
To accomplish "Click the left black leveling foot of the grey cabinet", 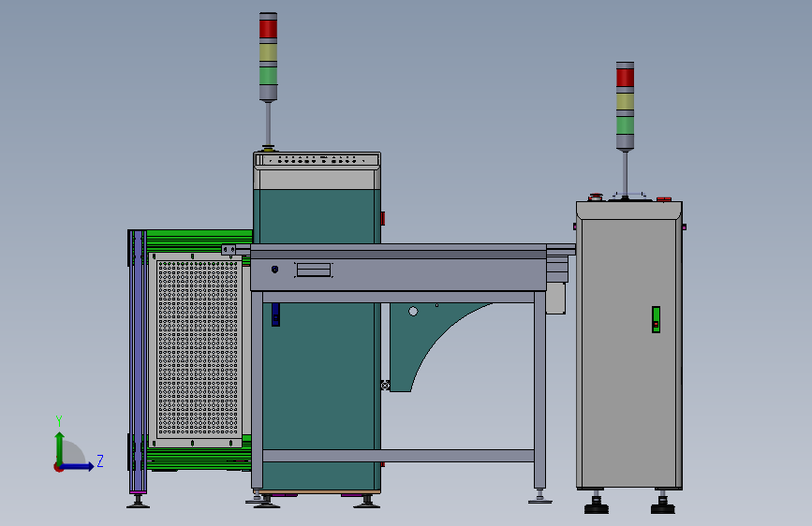I will pyautogui.click(x=597, y=504).
